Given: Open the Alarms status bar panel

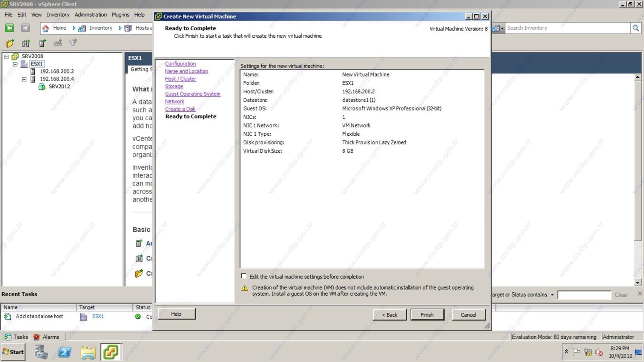Looking at the screenshot, I should pyautogui.click(x=46, y=337).
